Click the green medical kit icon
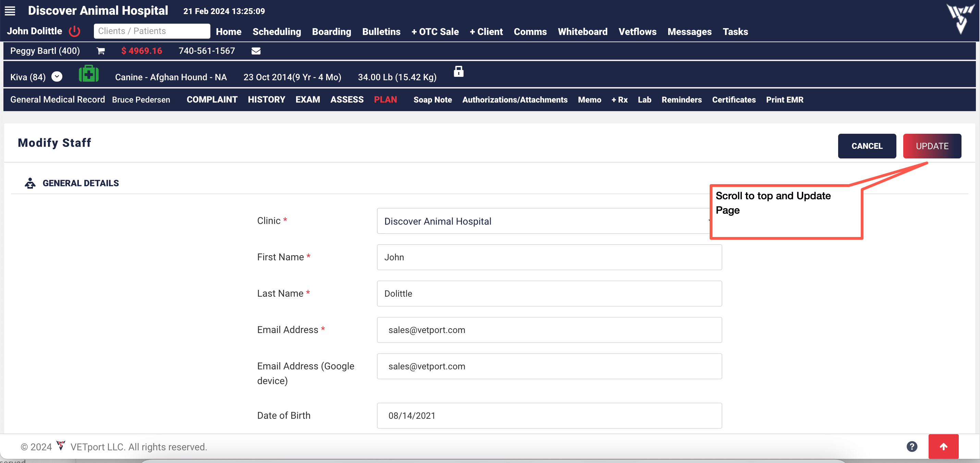 (x=89, y=74)
